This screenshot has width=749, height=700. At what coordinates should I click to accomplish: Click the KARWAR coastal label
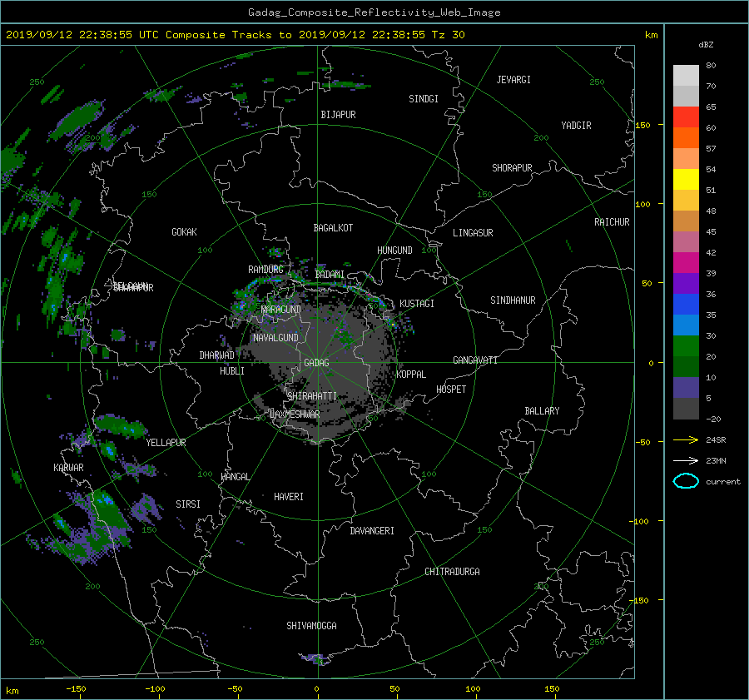(68, 468)
